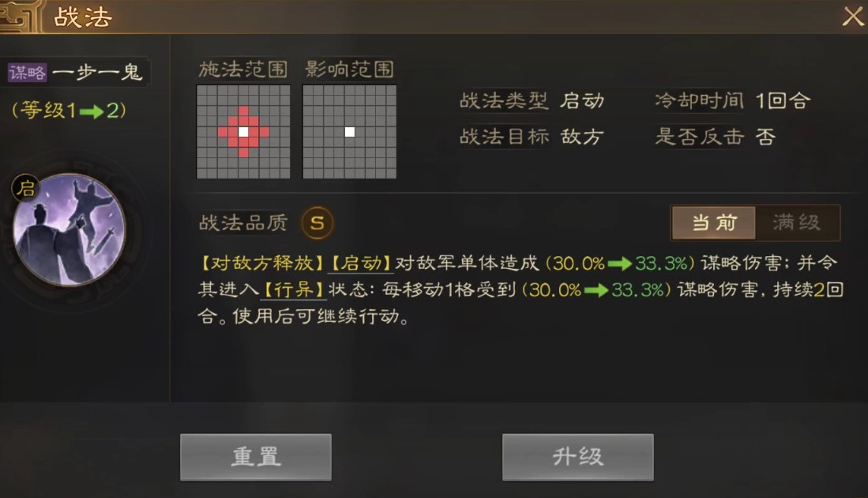Click the 谋略 purple tag icon
Viewport: 868px width, 498px height.
point(27,73)
